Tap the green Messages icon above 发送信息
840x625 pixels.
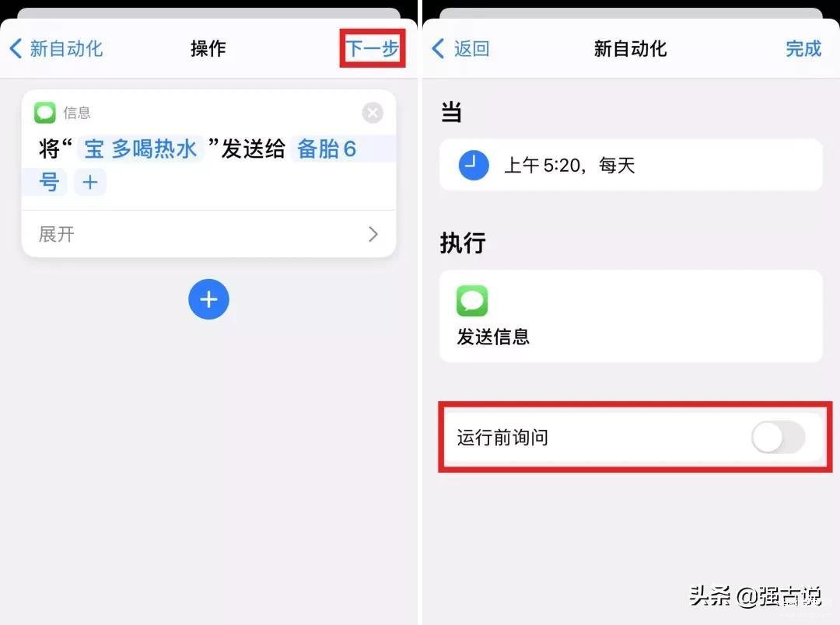click(472, 301)
